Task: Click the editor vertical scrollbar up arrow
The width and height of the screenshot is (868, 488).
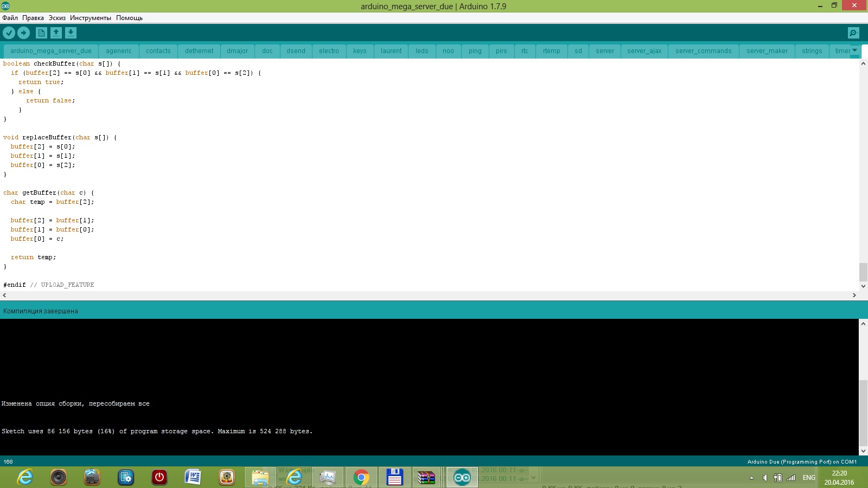Action: (x=863, y=63)
